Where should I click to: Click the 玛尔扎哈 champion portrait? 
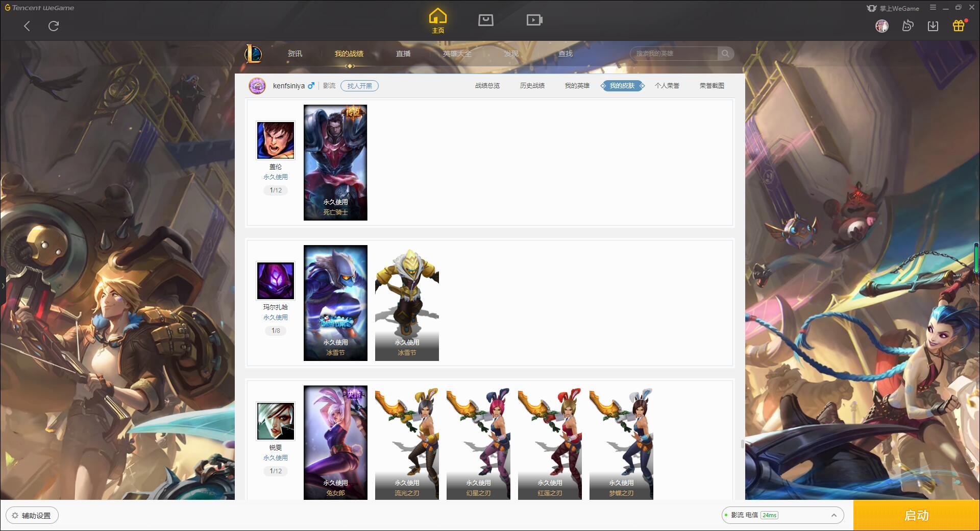[276, 281]
